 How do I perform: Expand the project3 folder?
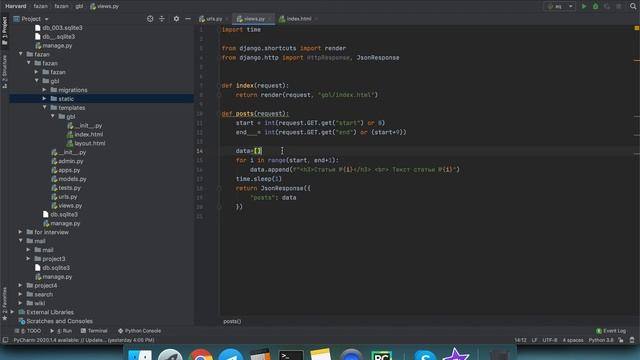point(29,258)
